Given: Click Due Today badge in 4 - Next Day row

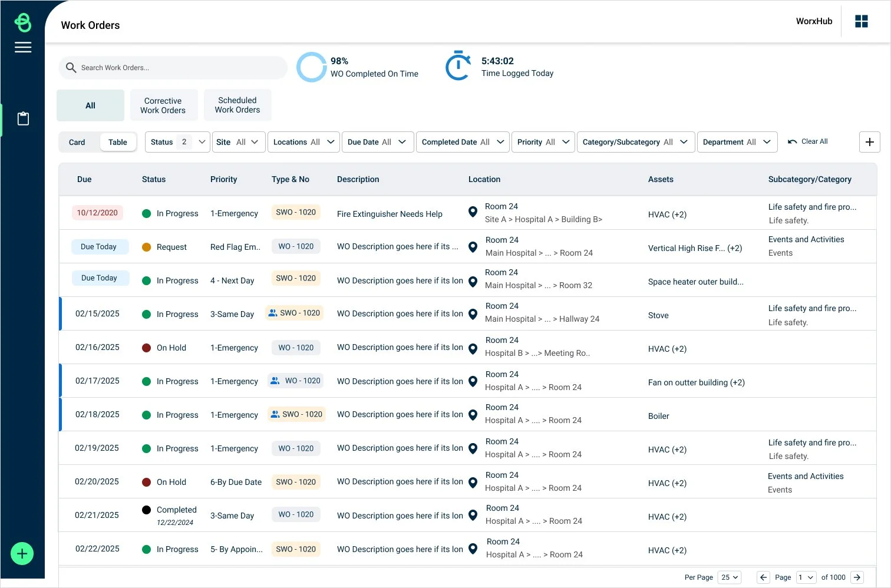Looking at the screenshot, I should 100,278.
